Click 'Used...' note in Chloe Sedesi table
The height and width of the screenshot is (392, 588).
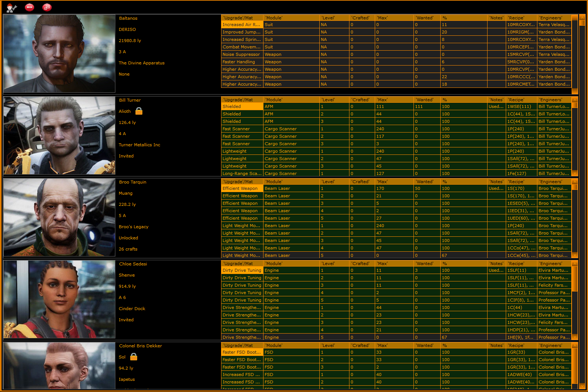tap(496, 270)
